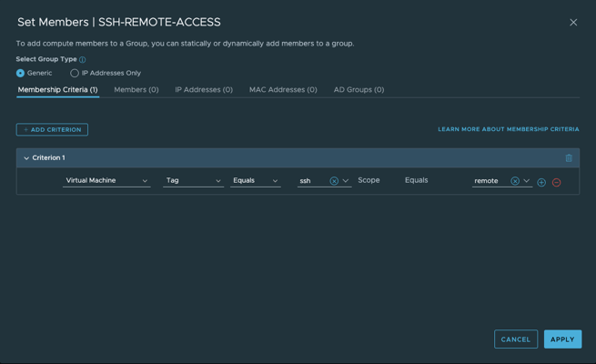Delete Criterion 1 with trash icon
Viewport: 596px width, 364px height.
569,157
